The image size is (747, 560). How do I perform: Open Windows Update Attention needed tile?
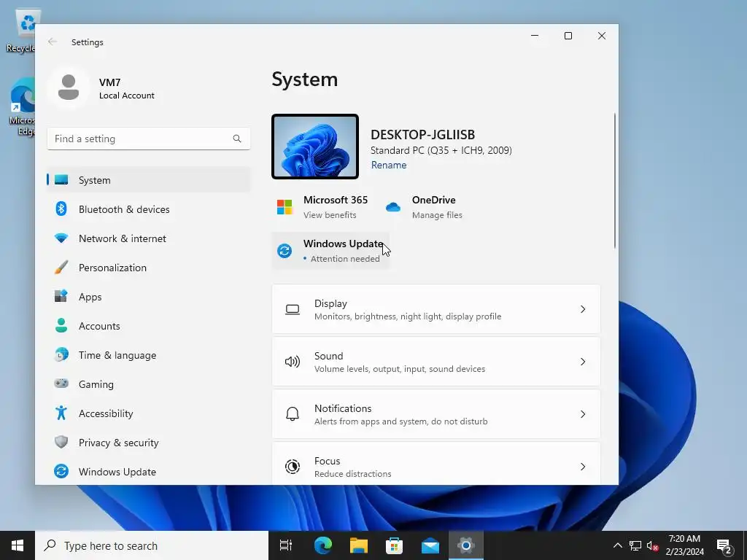[330, 251]
